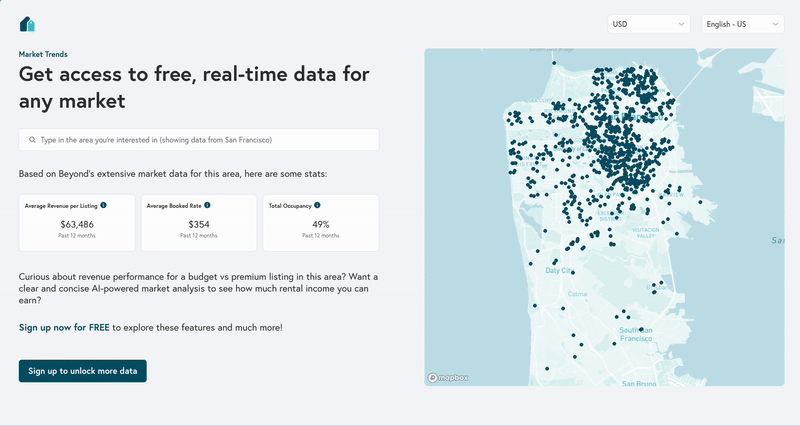The height and width of the screenshot is (426, 800).
Task: Click South San Francisco label on map
Action: click(636, 334)
